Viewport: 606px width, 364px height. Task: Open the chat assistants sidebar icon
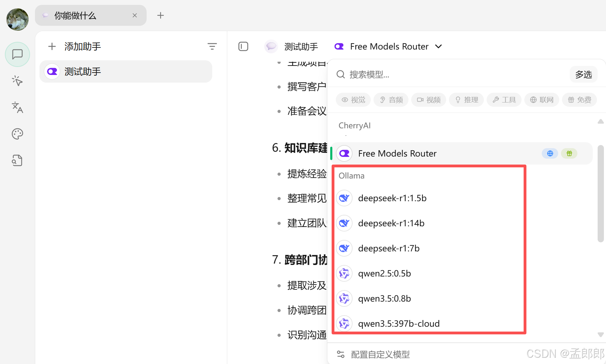coord(17,54)
